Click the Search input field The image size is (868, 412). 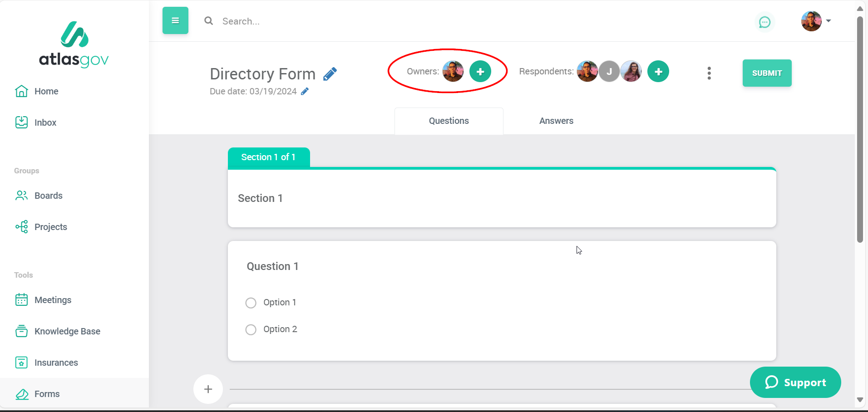(x=318, y=21)
